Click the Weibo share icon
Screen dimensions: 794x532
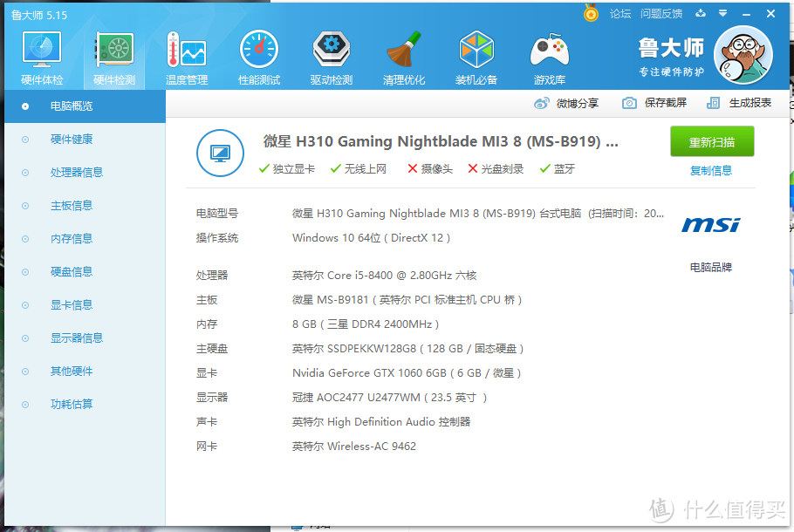541,103
